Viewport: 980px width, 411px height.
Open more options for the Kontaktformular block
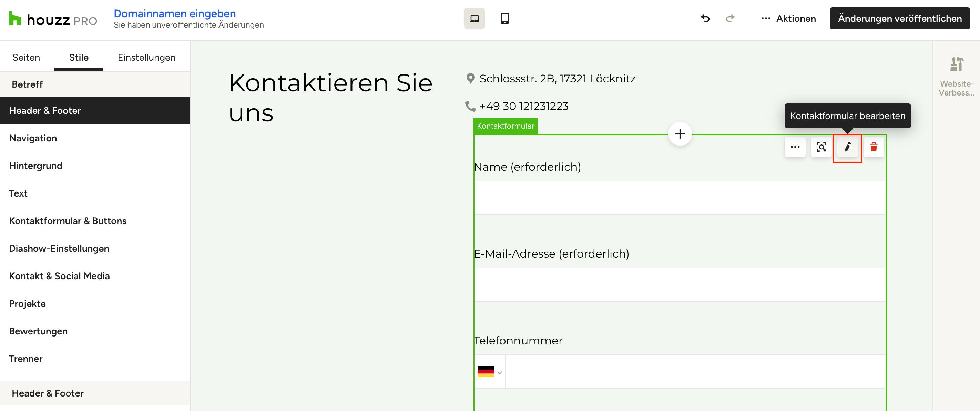[x=795, y=147]
